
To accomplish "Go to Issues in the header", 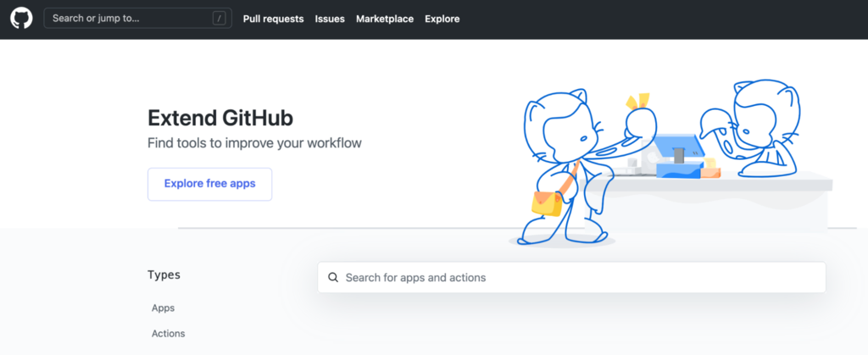I will 330,19.
